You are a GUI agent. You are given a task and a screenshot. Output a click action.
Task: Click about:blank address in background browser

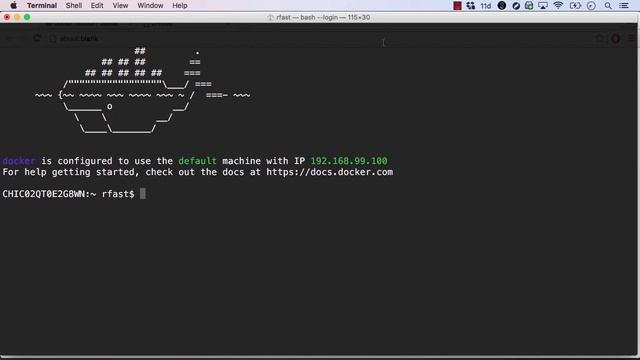tap(79, 38)
